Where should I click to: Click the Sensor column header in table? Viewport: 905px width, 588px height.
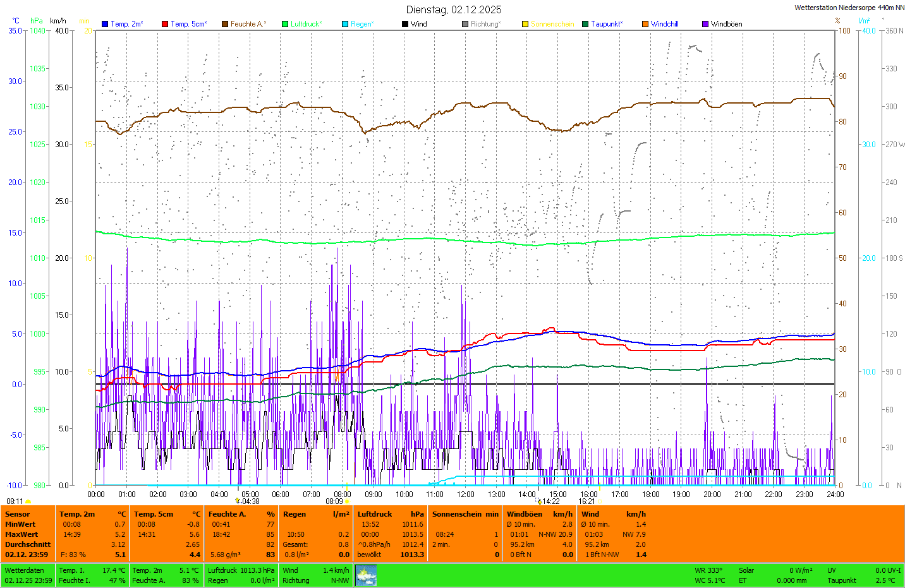click(x=18, y=514)
